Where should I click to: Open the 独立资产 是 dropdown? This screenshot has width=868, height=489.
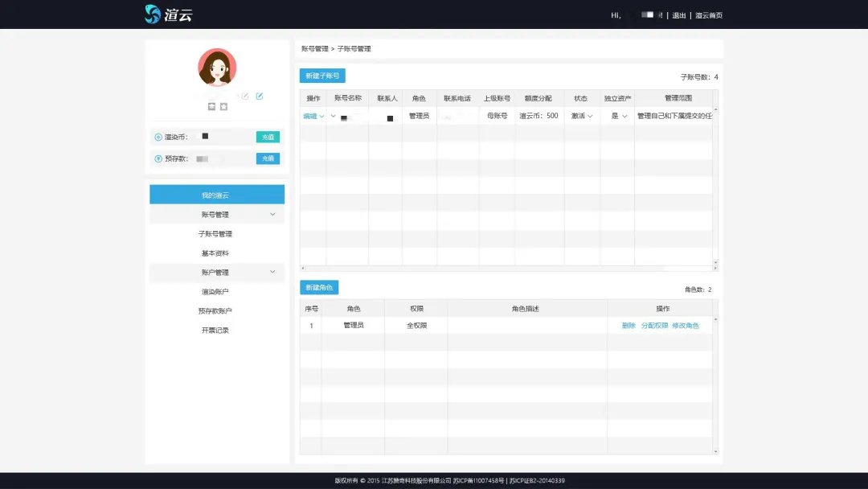point(619,117)
